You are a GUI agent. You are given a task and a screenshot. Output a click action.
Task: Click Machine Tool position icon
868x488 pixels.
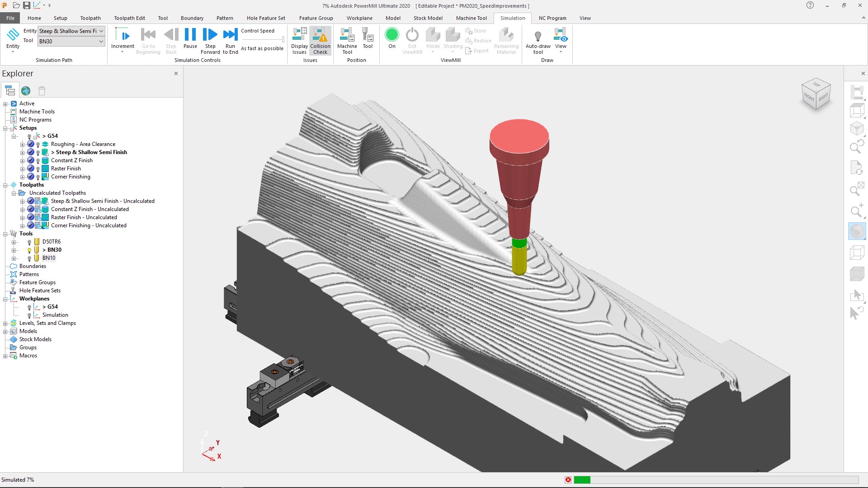pos(347,41)
